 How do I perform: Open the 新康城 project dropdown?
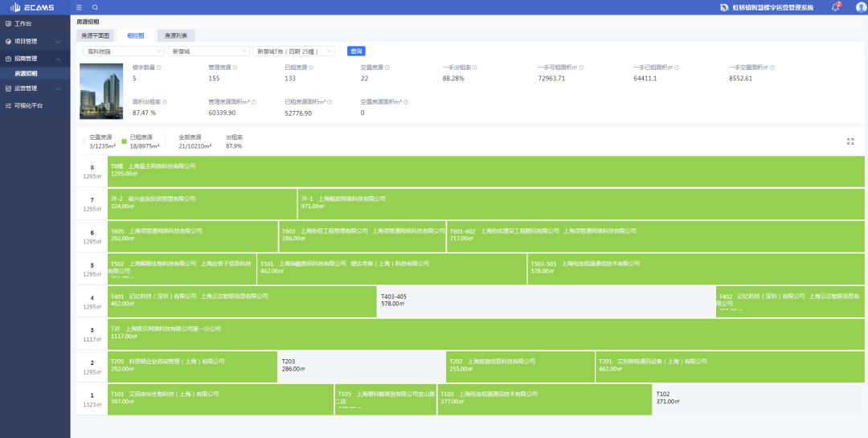point(207,51)
